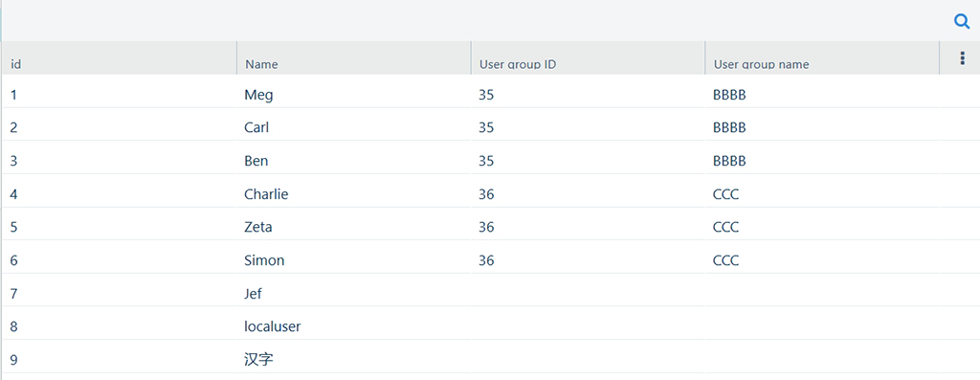Viewport: 980px width, 380px height.
Task: Select the Meg row name cell
Action: [354, 95]
